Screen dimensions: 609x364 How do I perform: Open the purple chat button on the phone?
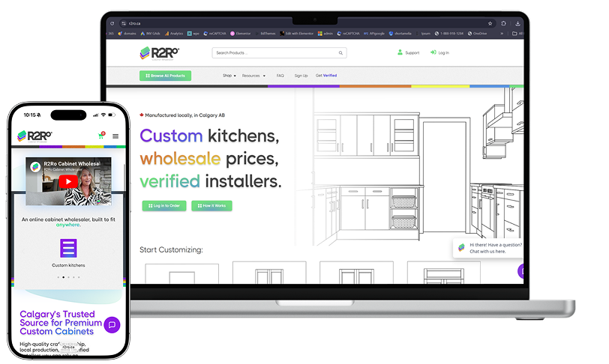point(112,325)
